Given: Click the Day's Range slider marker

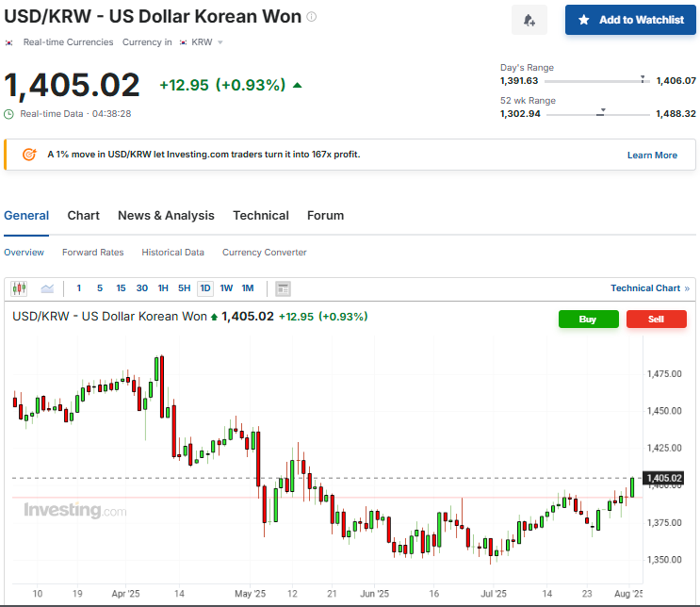Looking at the screenshot, I should 643,79.
